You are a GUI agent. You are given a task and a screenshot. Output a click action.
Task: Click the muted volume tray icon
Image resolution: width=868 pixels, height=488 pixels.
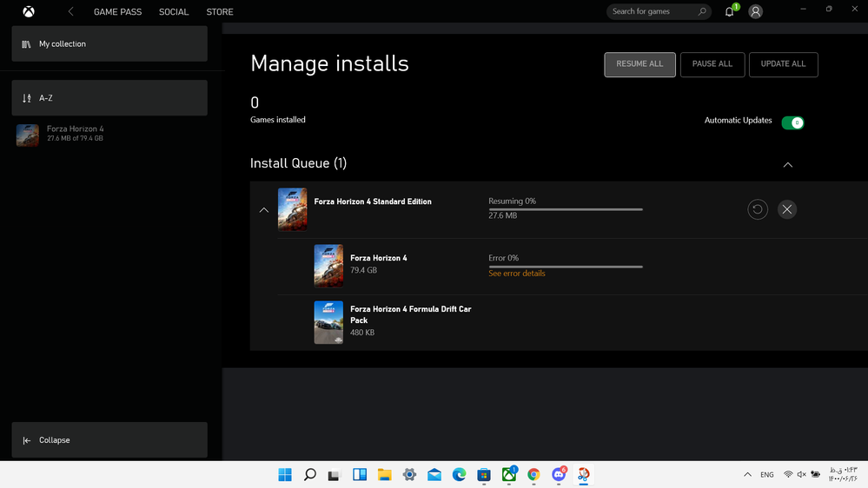pyautogui.click(x=802, y=474)
